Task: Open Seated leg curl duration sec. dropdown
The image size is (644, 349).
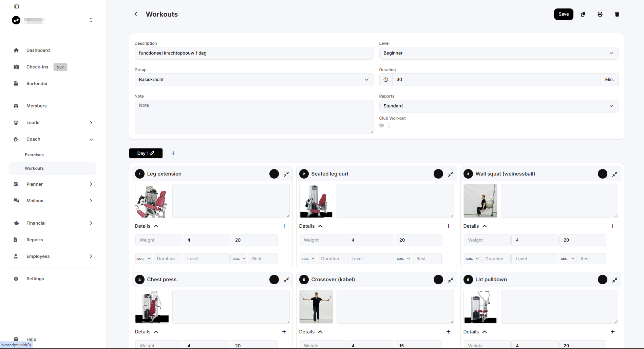Action: click(x=308, y=259)
